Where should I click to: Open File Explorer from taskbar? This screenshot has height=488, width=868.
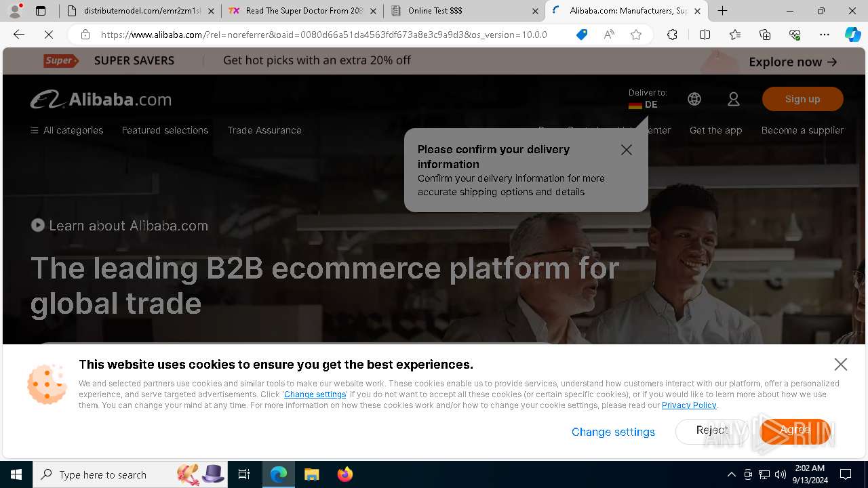(x=311, y=474)
